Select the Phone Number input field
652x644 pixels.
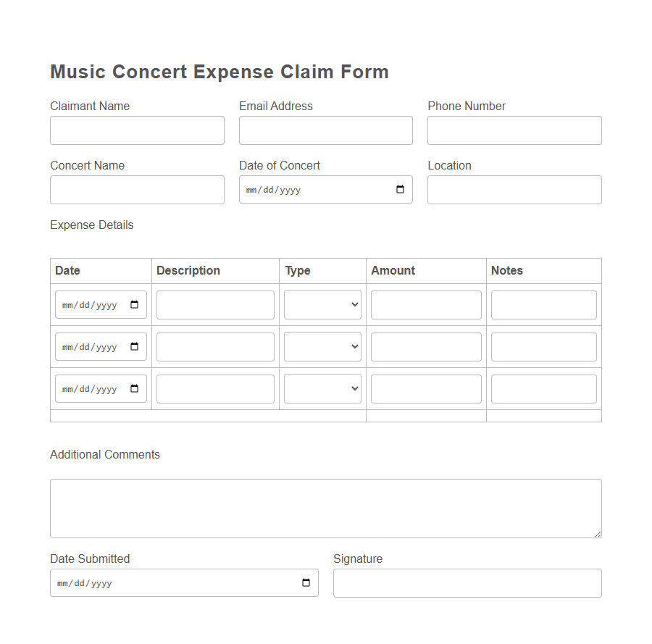coord(514,130)
